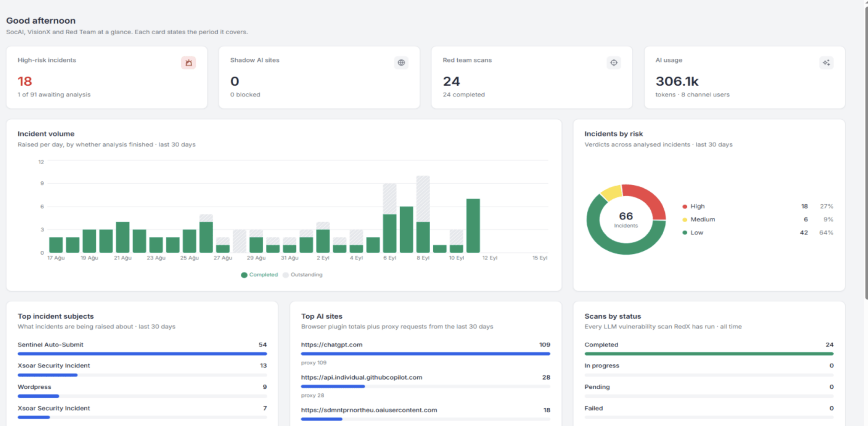The height and width of the screenshot is (426, 868).
Task: Click the AI usage sparkle icon
Action: click(826, 63)
